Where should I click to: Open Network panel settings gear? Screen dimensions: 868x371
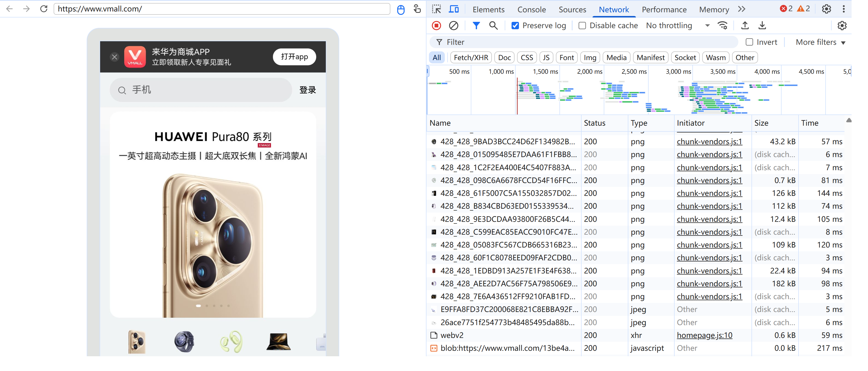click(x=842, y=26)
